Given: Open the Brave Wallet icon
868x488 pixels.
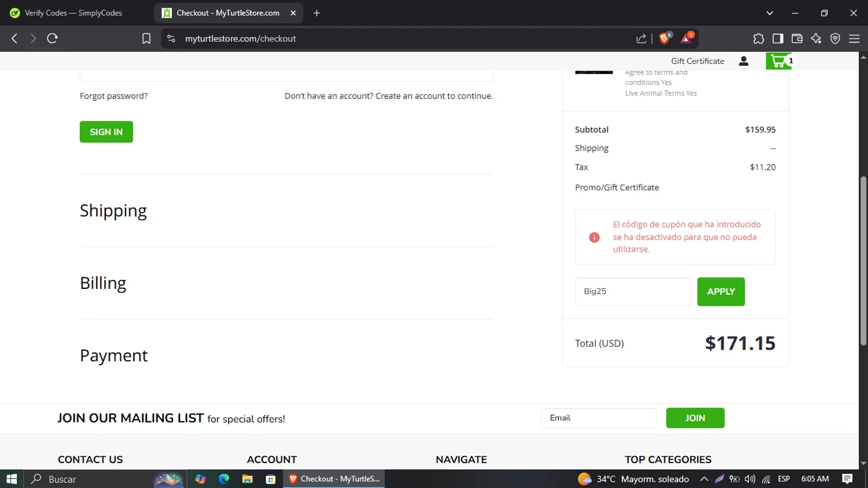Looking at the screenshot, I should tap(797, 38).
